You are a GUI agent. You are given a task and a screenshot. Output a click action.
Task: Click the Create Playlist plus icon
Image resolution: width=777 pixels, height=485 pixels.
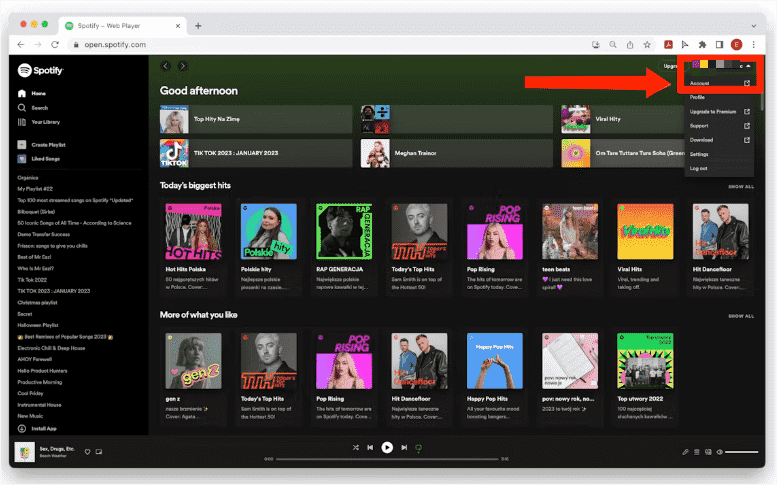22,145
